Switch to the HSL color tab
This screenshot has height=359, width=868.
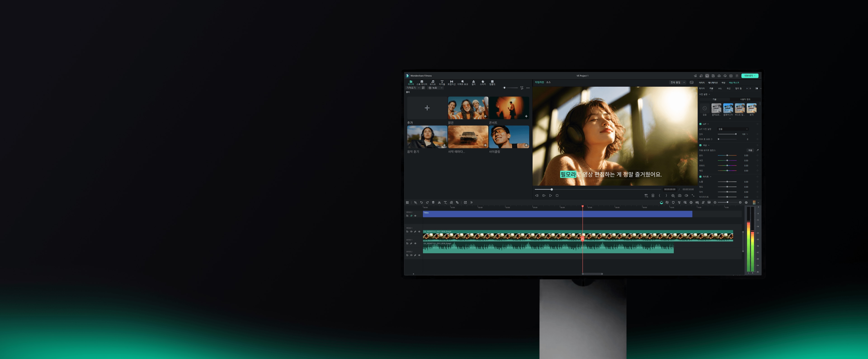coord(720,89)
